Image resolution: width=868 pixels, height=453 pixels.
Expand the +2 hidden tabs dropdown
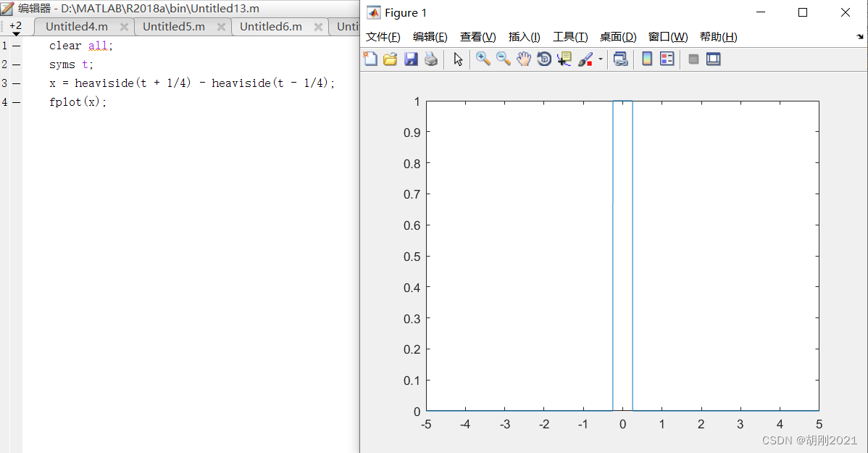tap(15, 27)
